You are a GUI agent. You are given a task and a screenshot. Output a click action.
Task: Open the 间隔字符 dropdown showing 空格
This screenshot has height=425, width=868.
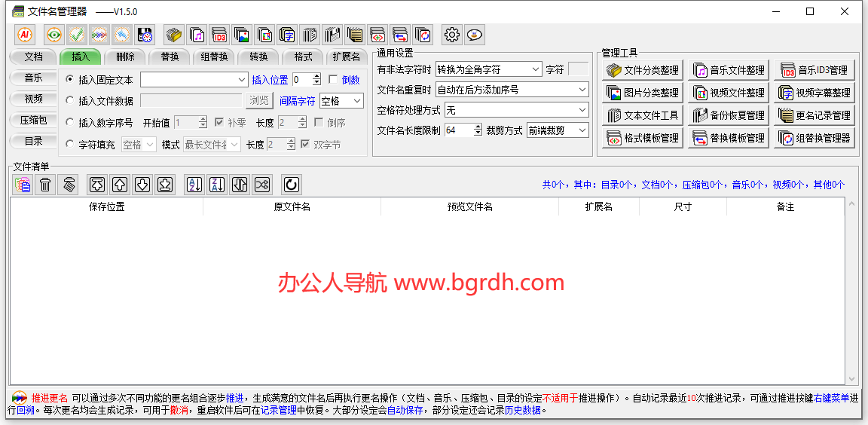(341, 101)
